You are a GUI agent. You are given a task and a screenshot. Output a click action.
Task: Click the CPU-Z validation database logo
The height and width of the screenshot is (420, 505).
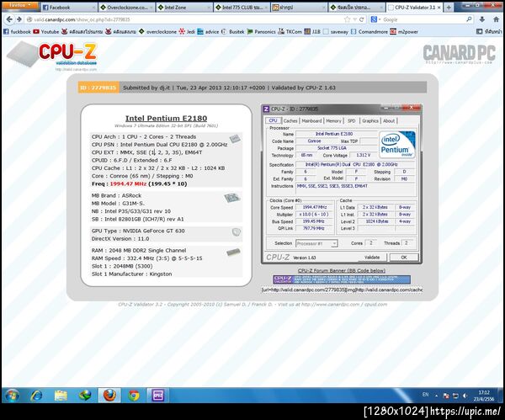coord(53,56)
